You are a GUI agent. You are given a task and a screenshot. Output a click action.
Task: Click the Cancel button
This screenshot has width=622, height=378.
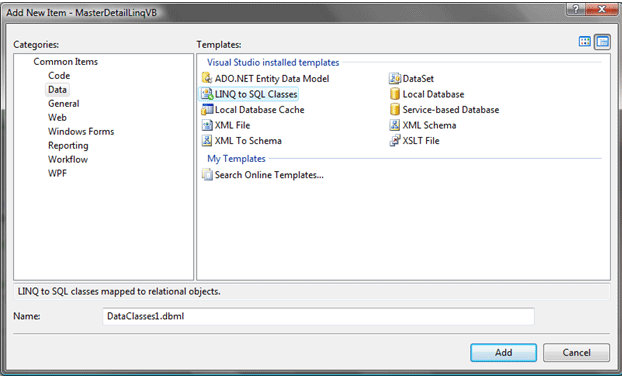(x=576, y=352)
